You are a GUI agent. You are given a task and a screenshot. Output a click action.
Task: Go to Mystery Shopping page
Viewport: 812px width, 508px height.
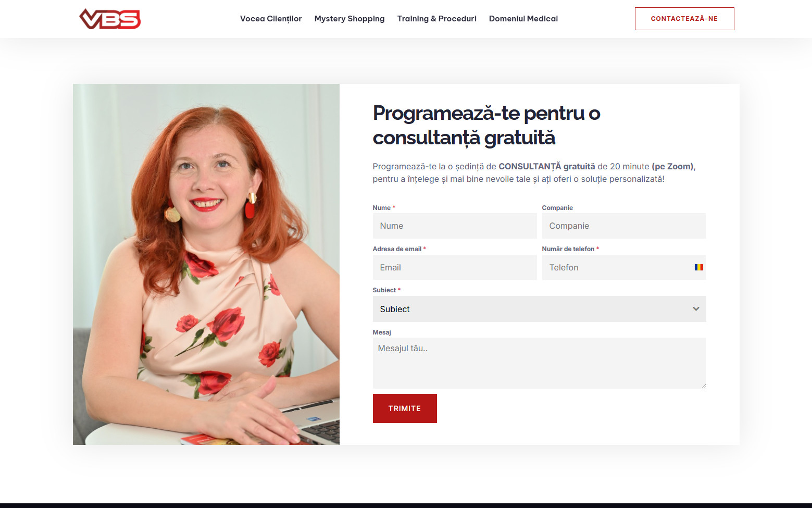coord(349,19)
